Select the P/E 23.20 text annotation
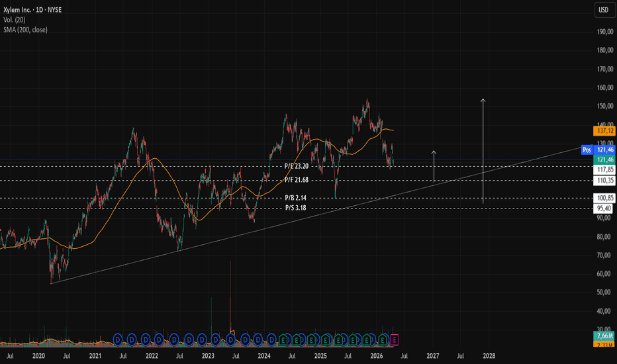This screenshot has height=364, width=617. pos(297,167)
